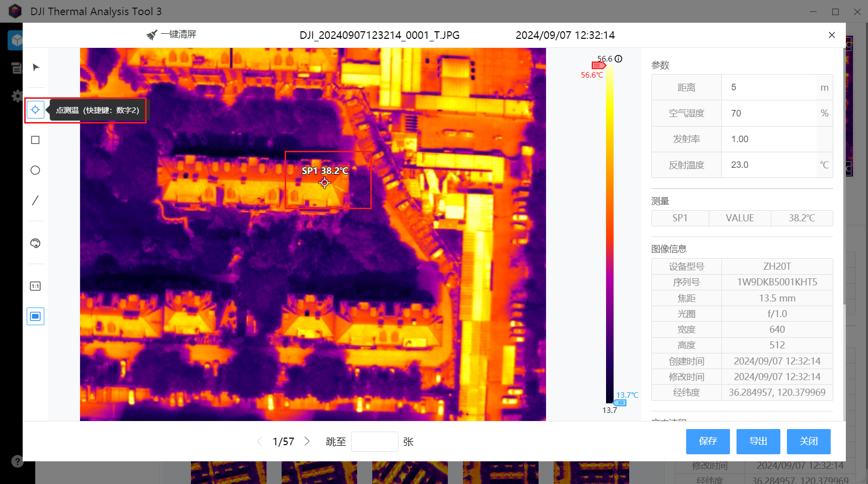
Task: Click the 宽度 value 640
Action: [x=777, y=329]
